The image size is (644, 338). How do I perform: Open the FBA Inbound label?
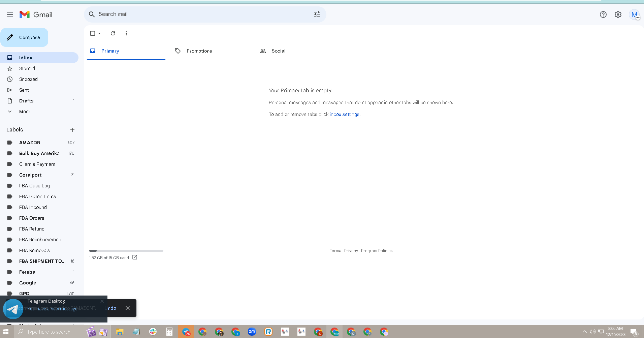click(39, 207)
